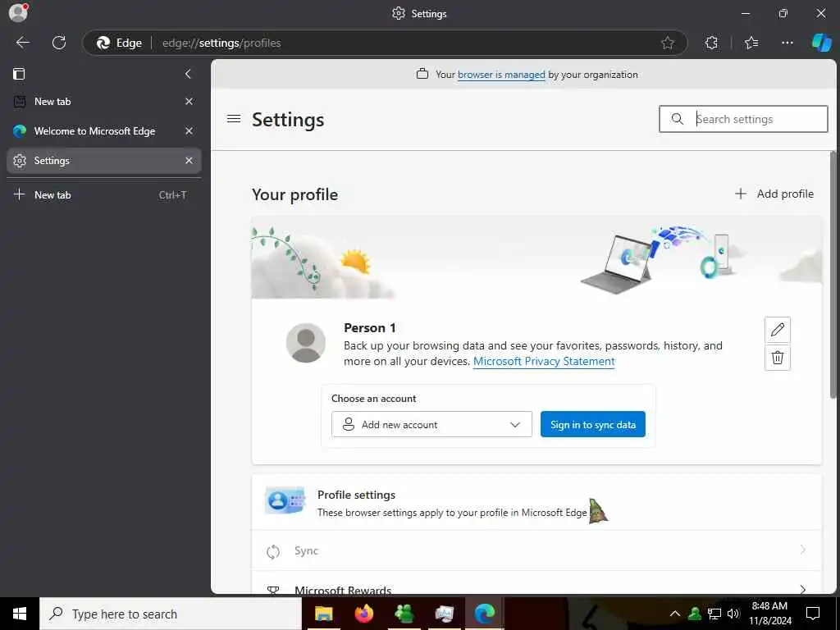Open Microsoft Privacy Statement link
840x630 pixels.
(x=544, y=361)
